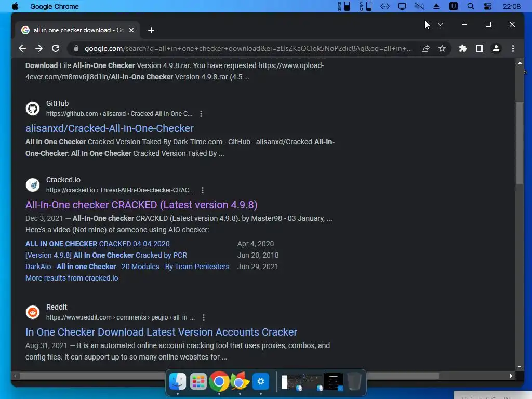The height and width of the screenshot is (399, 532).
Task: Close the 'all in one checker download' tab
Action: coord(131,30)
